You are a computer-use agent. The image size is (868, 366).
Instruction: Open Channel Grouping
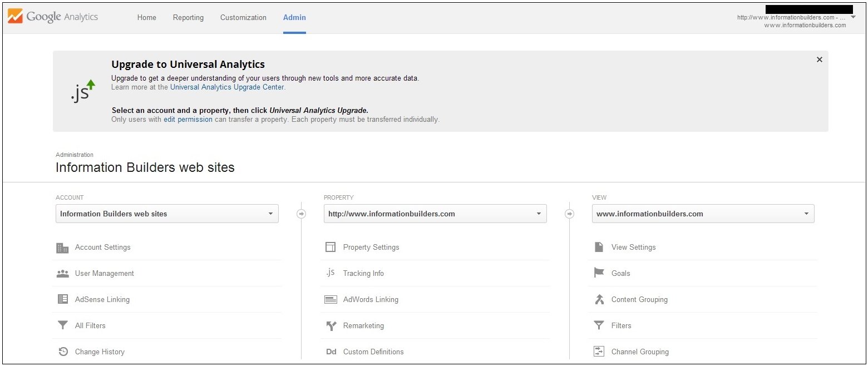pyautogui.click(x=640, y=352)
